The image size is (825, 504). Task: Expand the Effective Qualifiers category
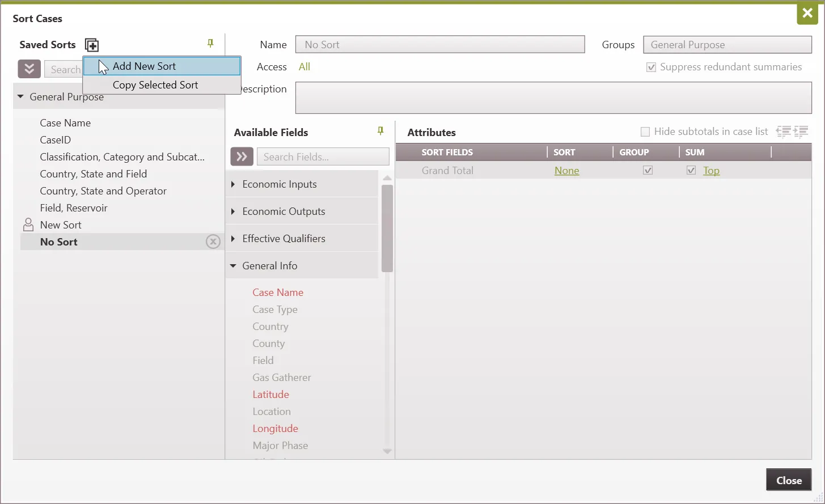[x=233, y=239]
